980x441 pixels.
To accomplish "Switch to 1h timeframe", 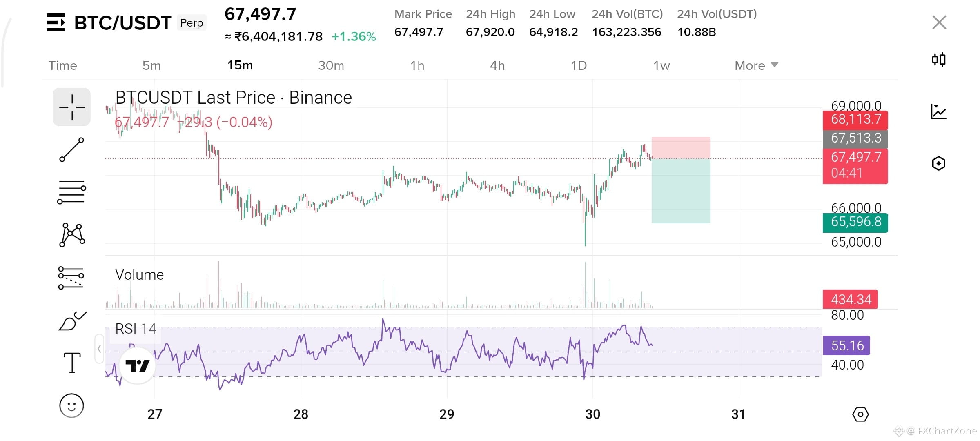I will [417, 65].
